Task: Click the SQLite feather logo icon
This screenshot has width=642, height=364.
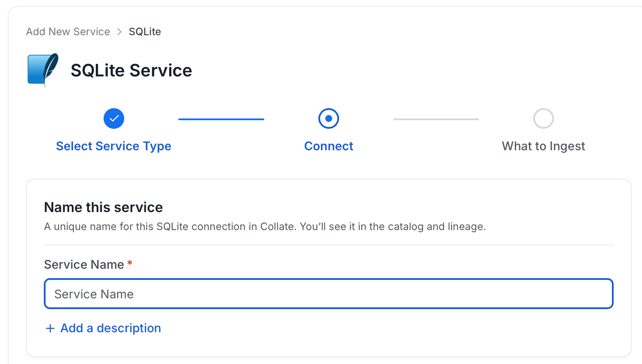Action: pos(43,70)
